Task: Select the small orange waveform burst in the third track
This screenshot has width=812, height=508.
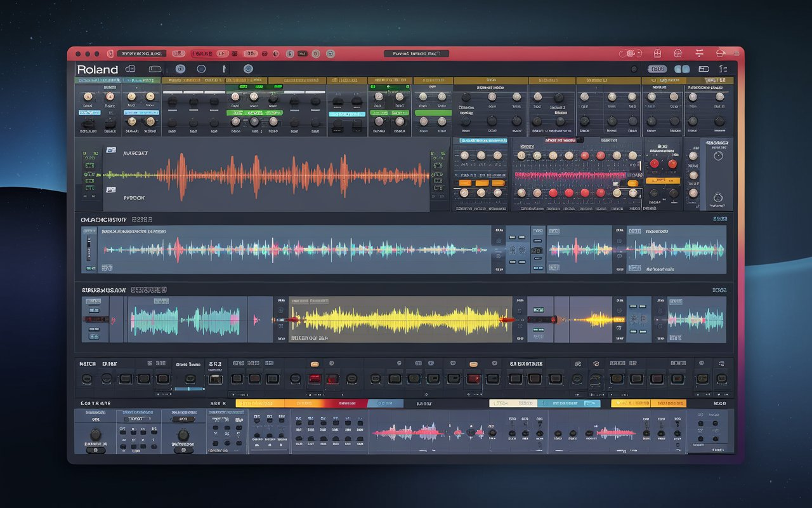Action: tap(598, 320)
